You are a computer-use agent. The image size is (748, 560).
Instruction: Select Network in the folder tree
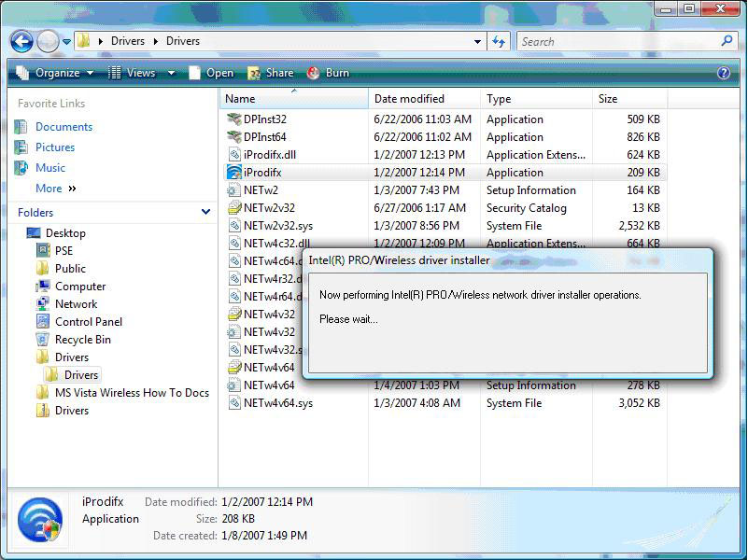pyautogui.click(x=76, y=304)
